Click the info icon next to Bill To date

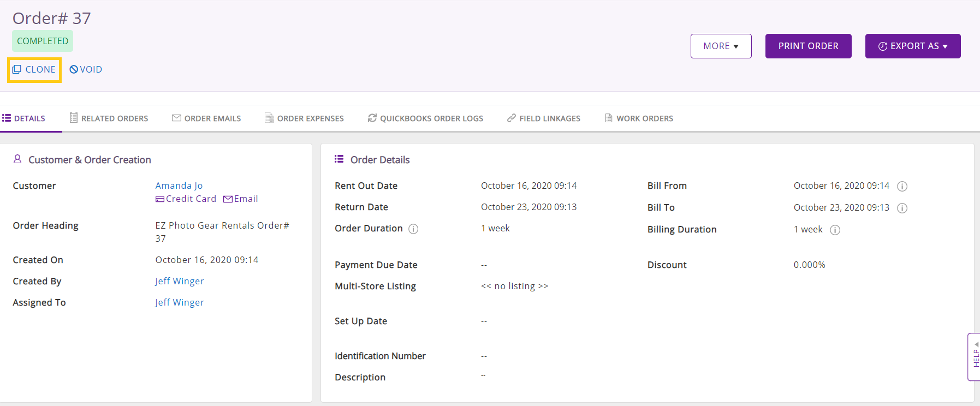[902, 208]
